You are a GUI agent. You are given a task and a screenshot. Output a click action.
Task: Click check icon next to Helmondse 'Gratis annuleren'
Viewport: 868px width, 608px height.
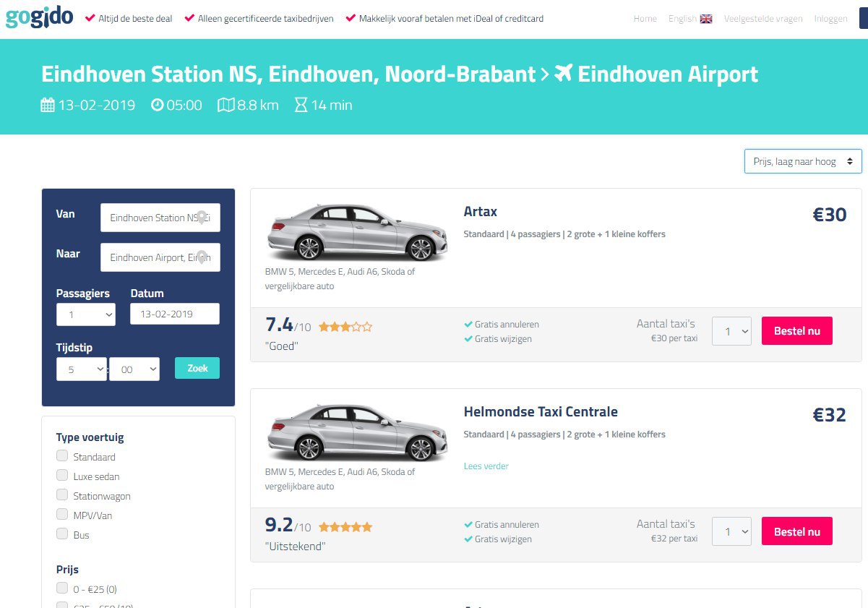(x=468, y=525)
